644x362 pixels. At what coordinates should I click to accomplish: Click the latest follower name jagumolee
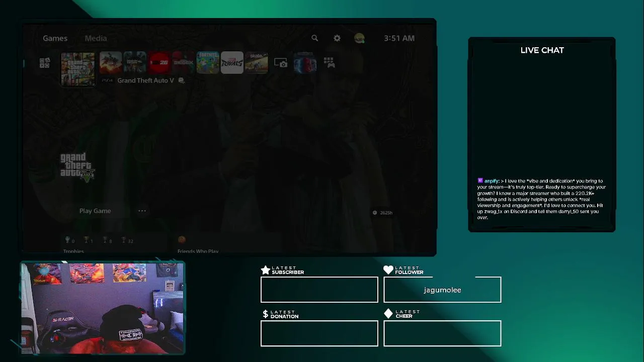click(442, 290)
